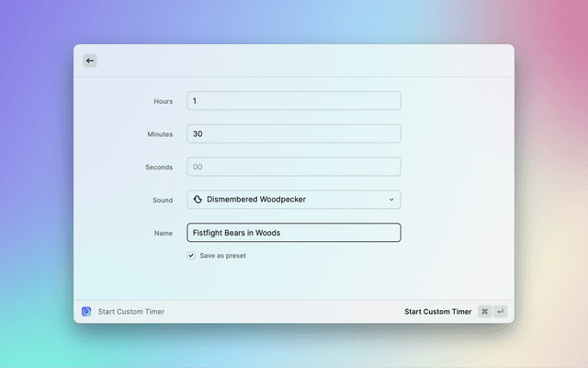Click 'Start Custom Timer' title in bottom left
Screen dimensions: 588x368
coord(131,312)
